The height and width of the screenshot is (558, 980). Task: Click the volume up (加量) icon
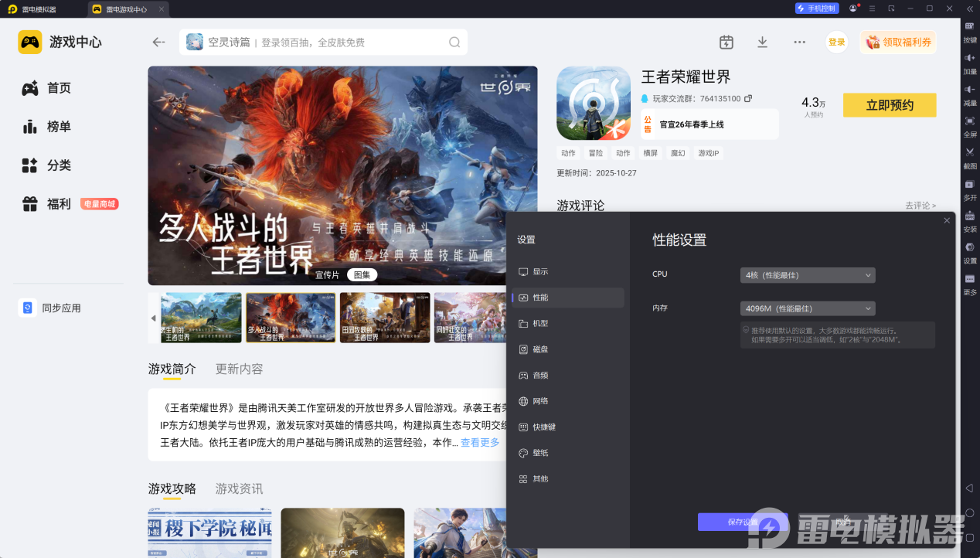point(969,58)
